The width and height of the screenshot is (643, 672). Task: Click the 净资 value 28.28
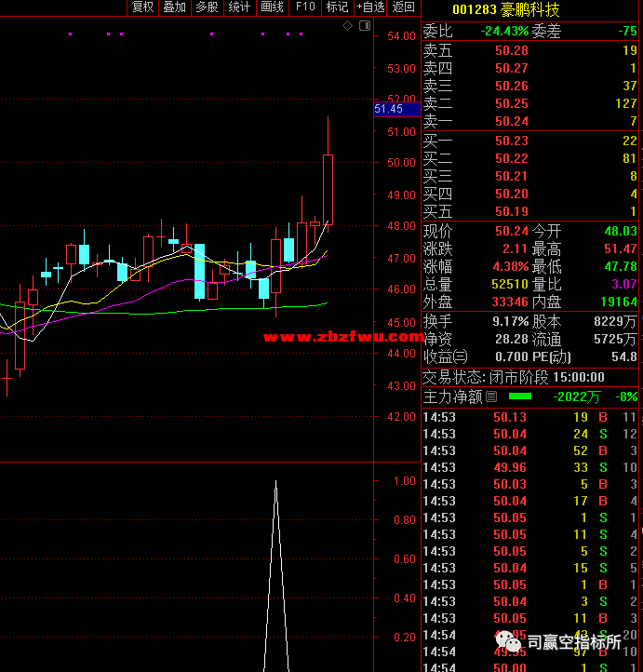512,339
